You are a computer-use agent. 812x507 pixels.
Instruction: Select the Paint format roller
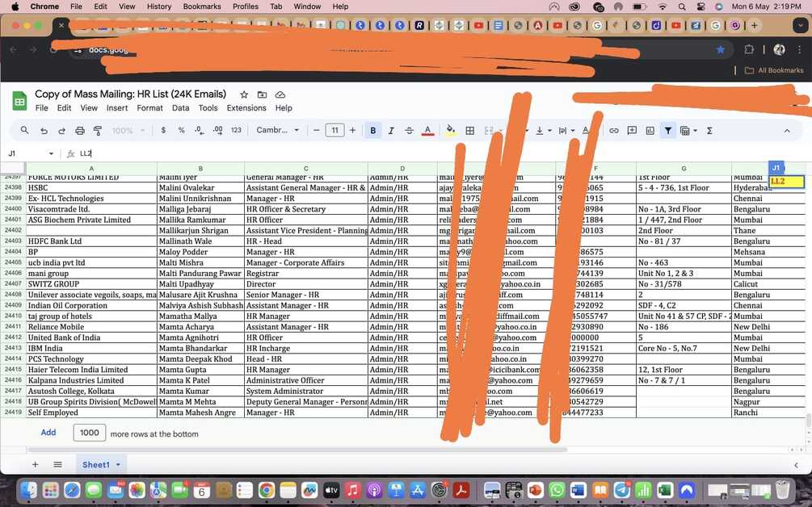(97, 131)
